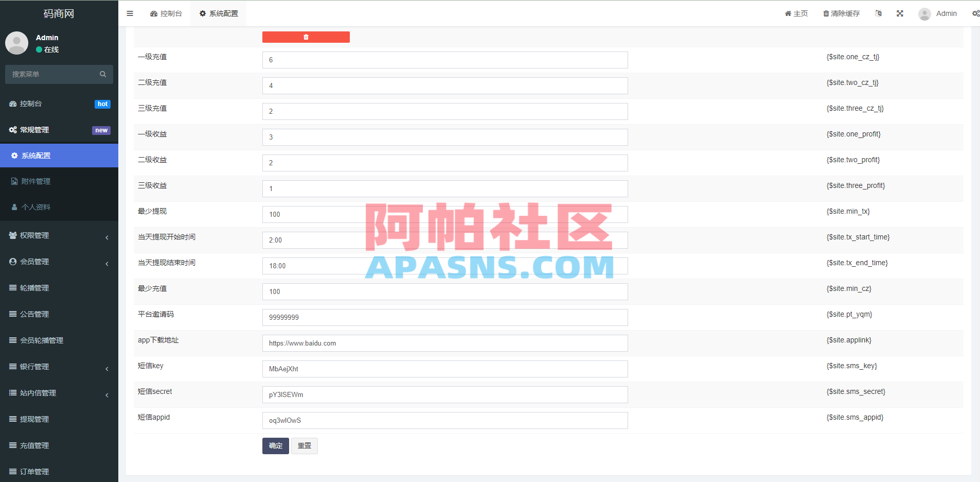Click the 短信key input field
Viewport: 980px width, 482px height.
445,369
